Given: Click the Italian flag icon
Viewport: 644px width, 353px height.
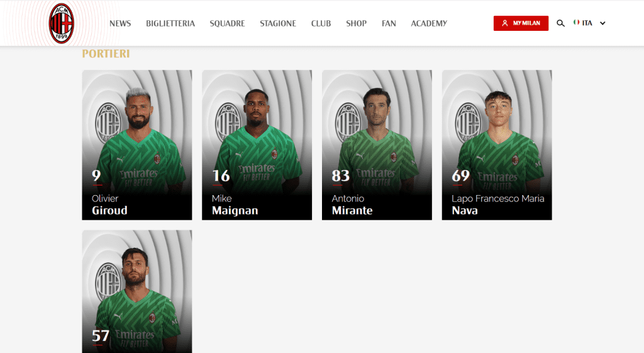Looking at the screenshot, I should (x=576, y=23).
